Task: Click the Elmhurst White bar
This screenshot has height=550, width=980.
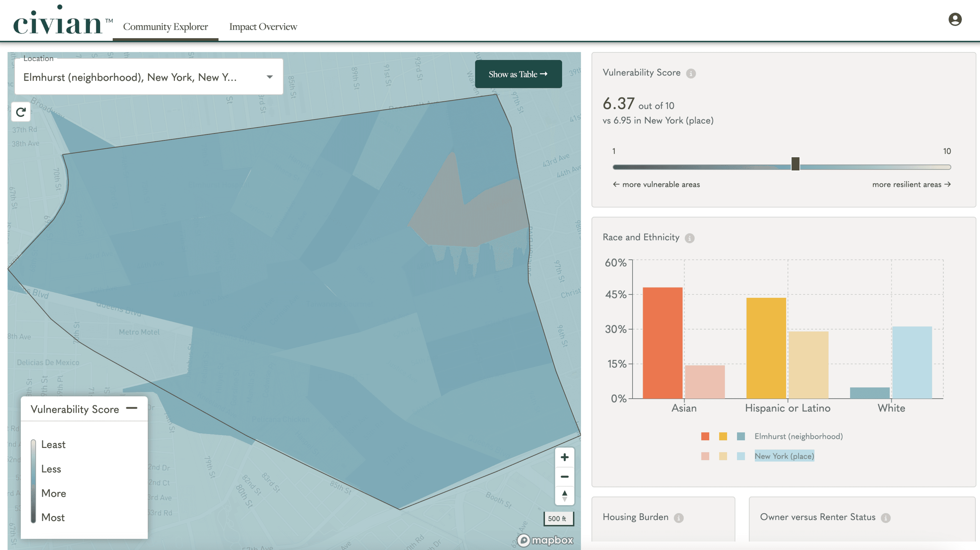Action: pyautogui.click(x=870, y=393)
